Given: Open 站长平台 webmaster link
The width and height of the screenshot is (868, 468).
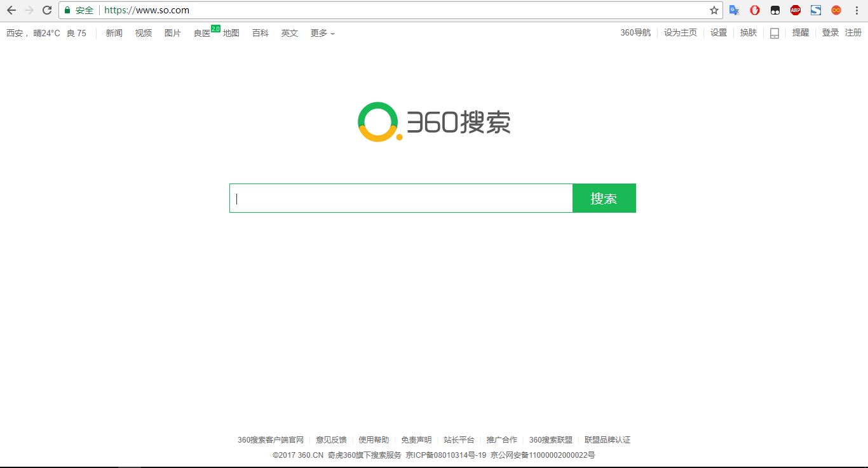Looking at the screenshot, I should (x=459, y=440).
